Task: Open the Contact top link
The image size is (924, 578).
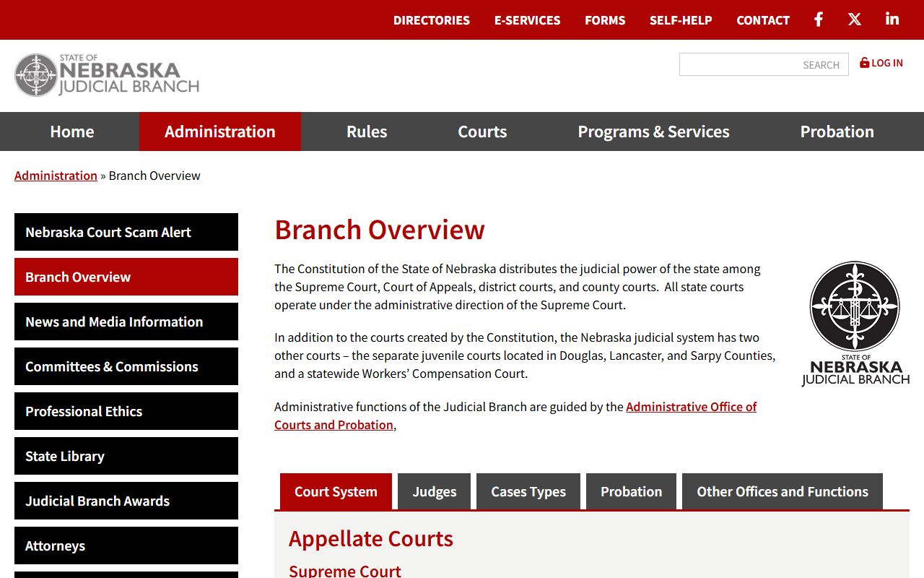Action: [x=763, y=20]
